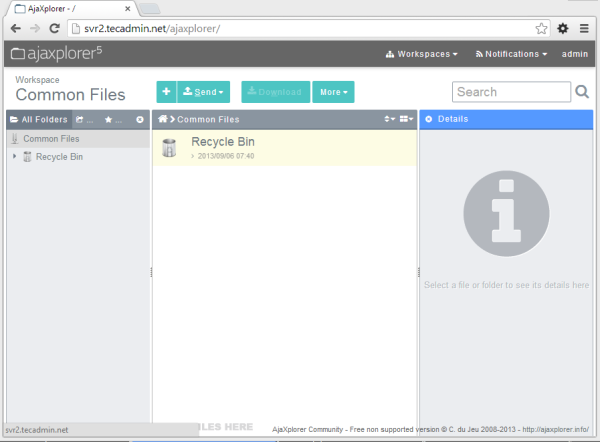Viewport: 600px width, 442px height.
Task: Click the left panel settings circle icon
Action: (x=140, y=120)
